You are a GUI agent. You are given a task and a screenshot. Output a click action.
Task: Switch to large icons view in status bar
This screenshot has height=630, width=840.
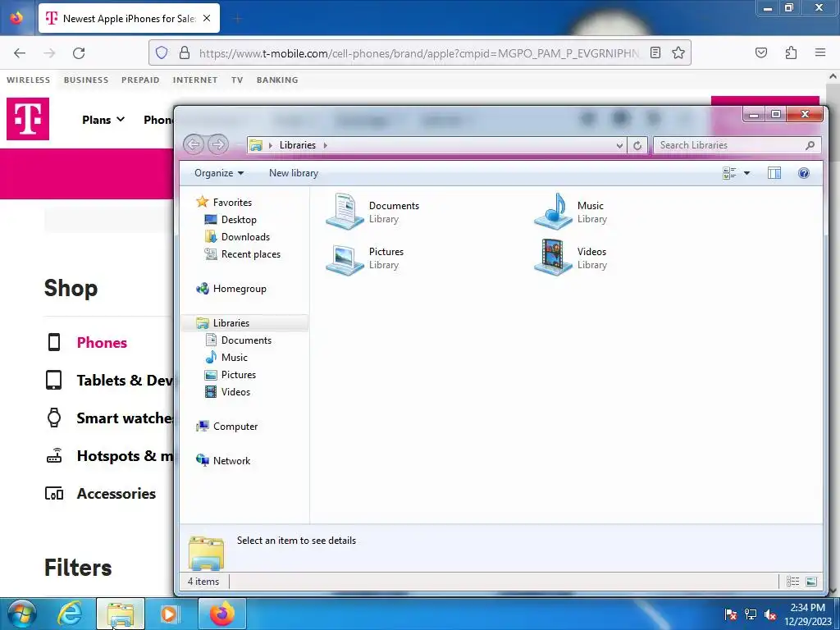point(811,582)
